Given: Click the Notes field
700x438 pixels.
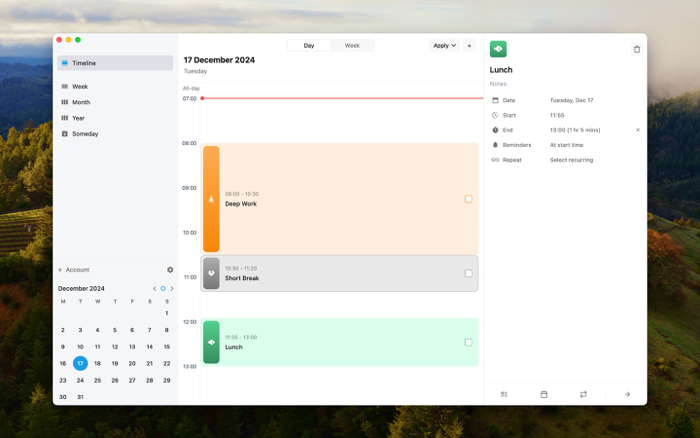Looking at the screenshot, I should click(x=498, y=84).
